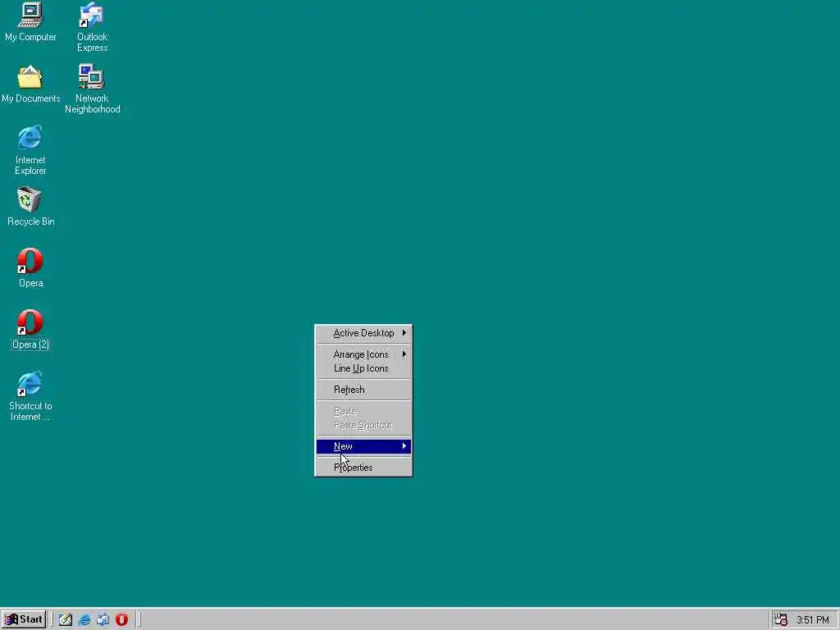Click the Task Scheduler tray icon
The width and height of the screenshot is (840, 630).
tap(781, 620)
